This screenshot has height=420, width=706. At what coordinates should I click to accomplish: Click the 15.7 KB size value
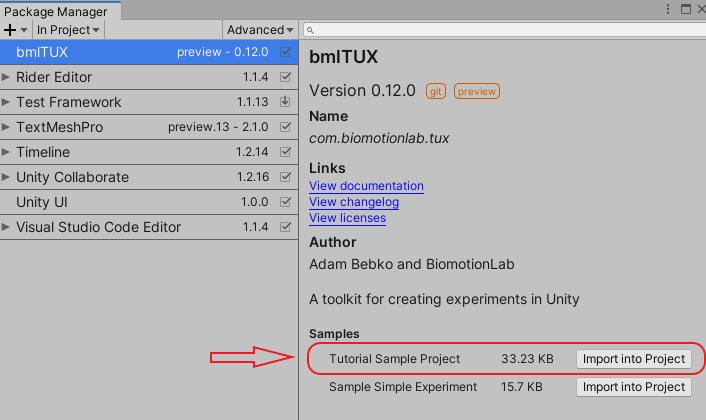(x=522, y=387)
